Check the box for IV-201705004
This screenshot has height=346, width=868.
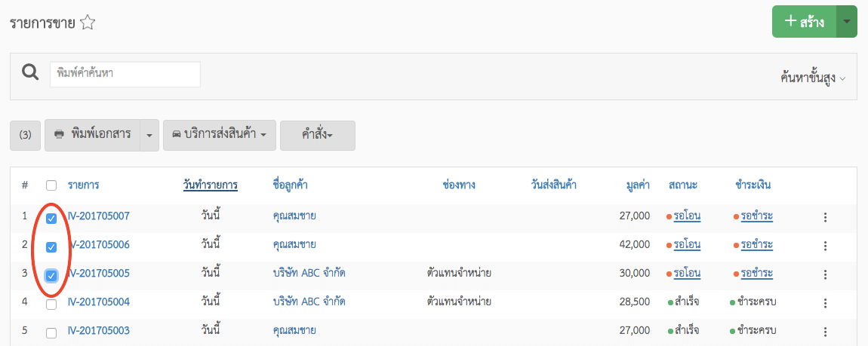click(x=51, y=305)
